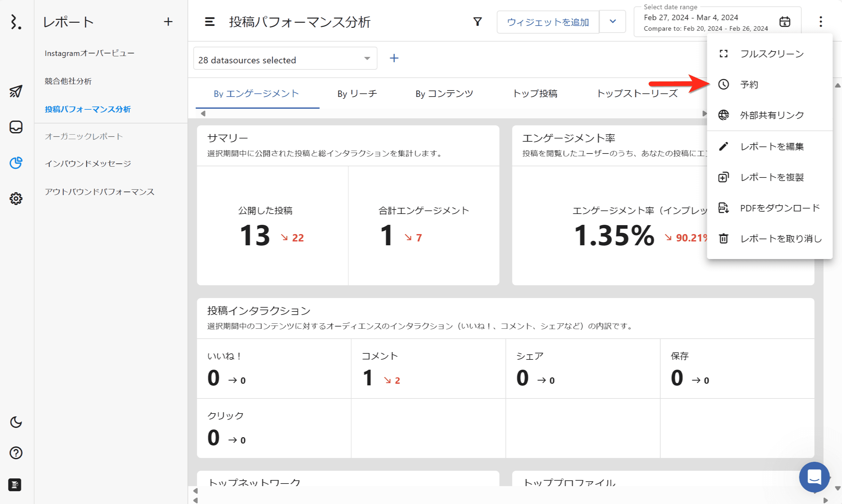This screenshot has width=842, height=504.
Task: Toggle dark mode moon icon
Action: pyautogui.click(x=16, y=422)
